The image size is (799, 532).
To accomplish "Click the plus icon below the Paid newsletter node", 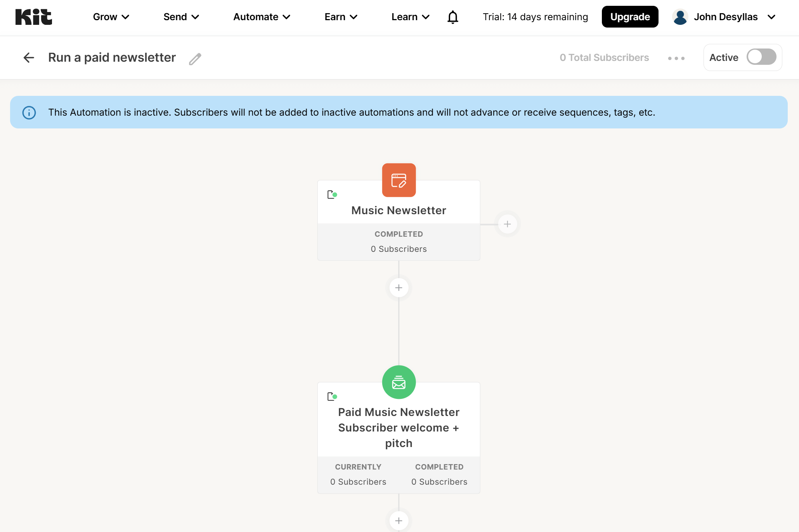I will [x=399, y=521].
